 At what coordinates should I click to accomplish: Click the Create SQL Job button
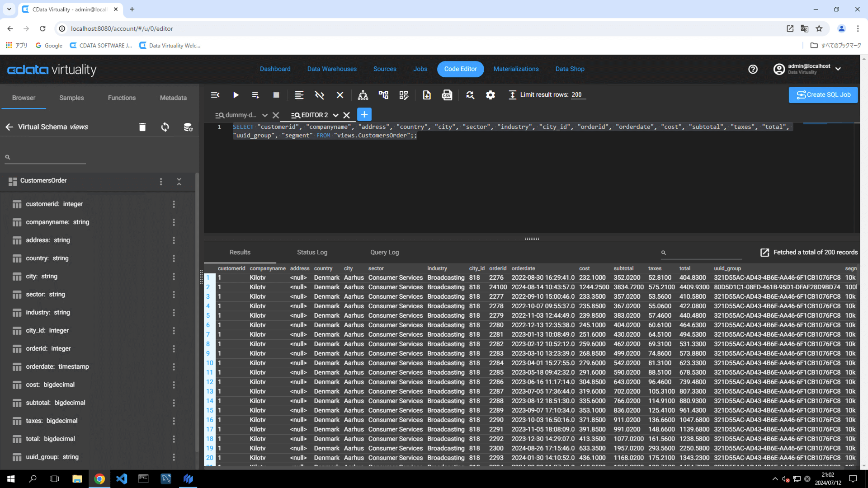[x=823, y=95]
